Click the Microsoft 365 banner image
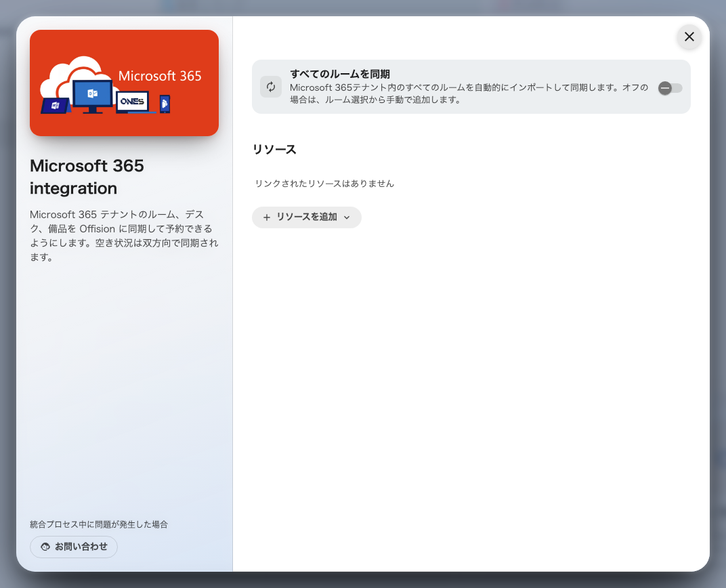The image size is (726, 588). coord(124,83)
